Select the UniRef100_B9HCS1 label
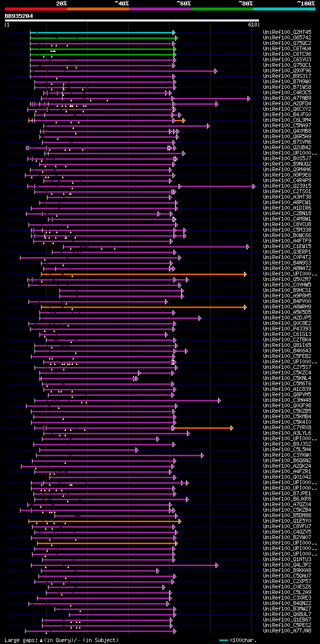This screenshot has width=320, height=644. pyautogui.click(x=287, y=291)
